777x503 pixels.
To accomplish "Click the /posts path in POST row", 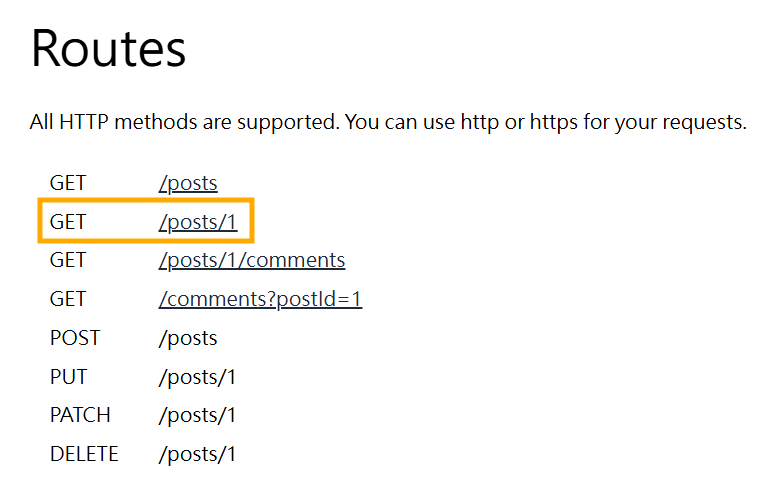I will [x=188, y=338].
